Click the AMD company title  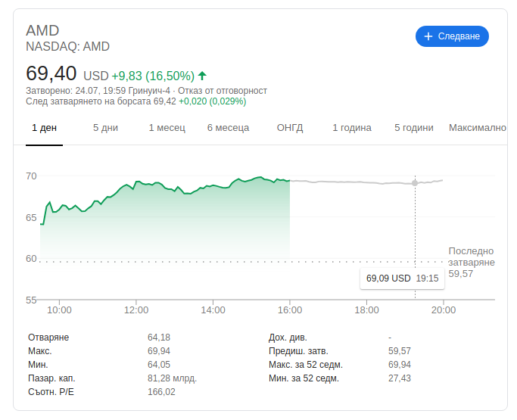(x=43, y=31)
